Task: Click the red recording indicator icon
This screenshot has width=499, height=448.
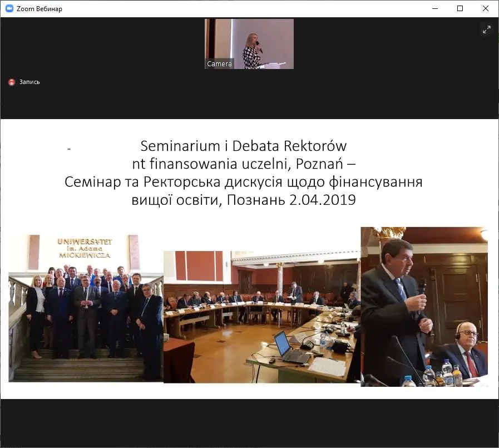Action: point(12,82)
